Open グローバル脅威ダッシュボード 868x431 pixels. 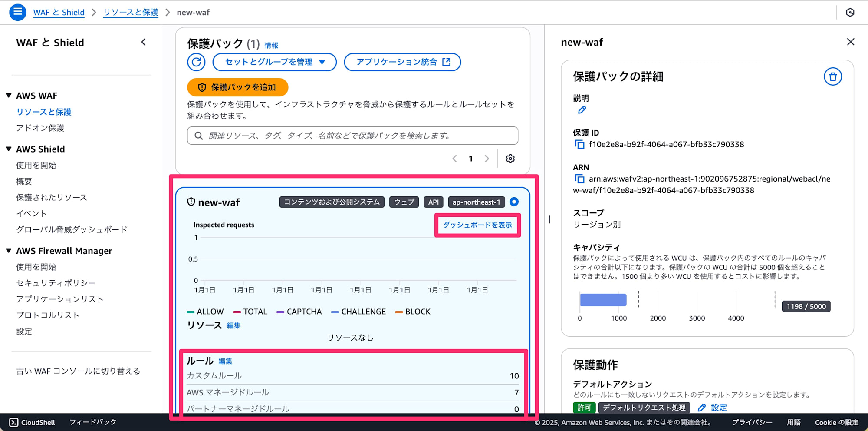tap(72, 229)
